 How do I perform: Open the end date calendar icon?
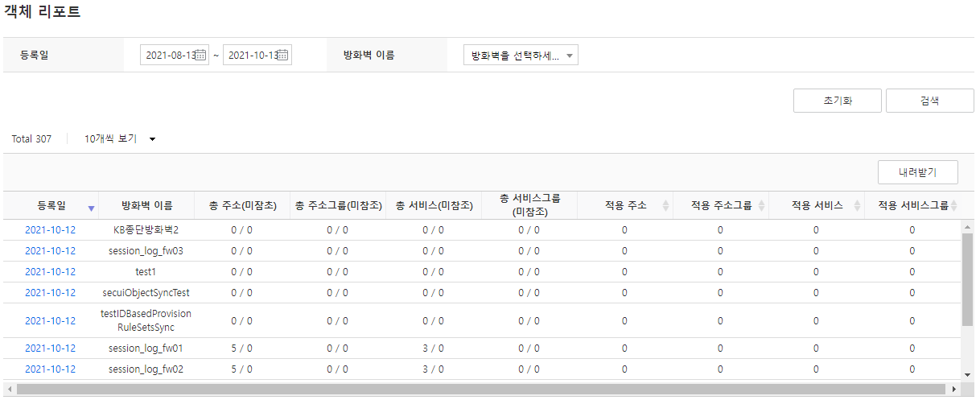[x=284, y=56]
